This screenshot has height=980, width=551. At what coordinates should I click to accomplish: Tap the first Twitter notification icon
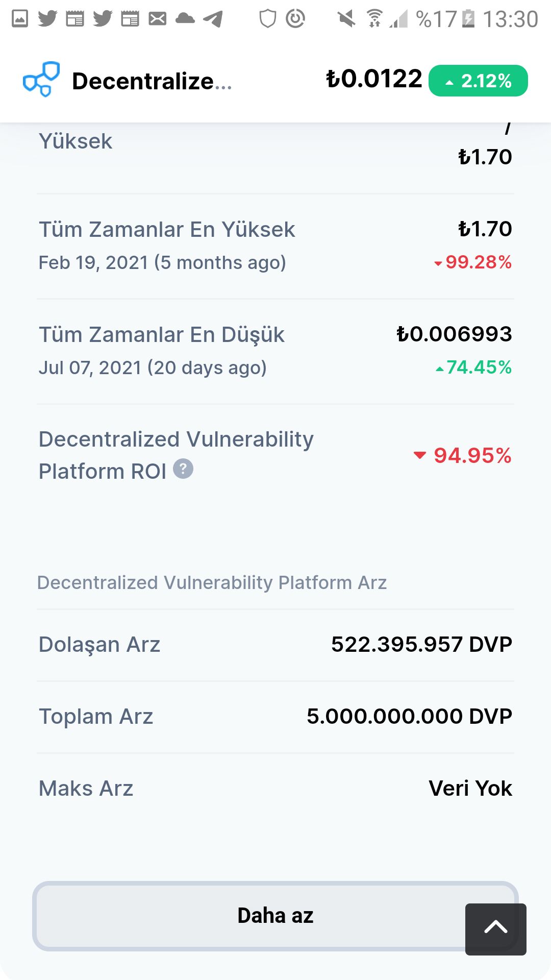click(47, 19)
